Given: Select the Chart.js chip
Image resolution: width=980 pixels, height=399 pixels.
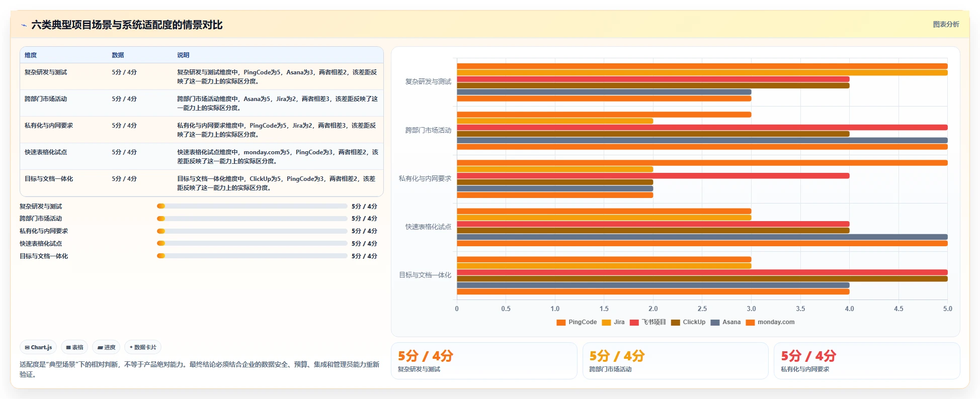Looking at the screenshot, I should (38, 347).
